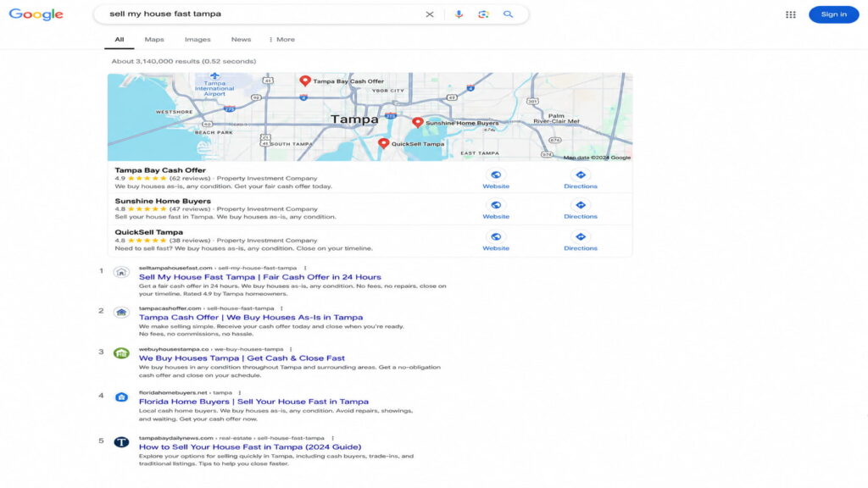Screen dimensions: 868x488
Task: Open Sunshine Home Buyers listing title
Action: 163,201
